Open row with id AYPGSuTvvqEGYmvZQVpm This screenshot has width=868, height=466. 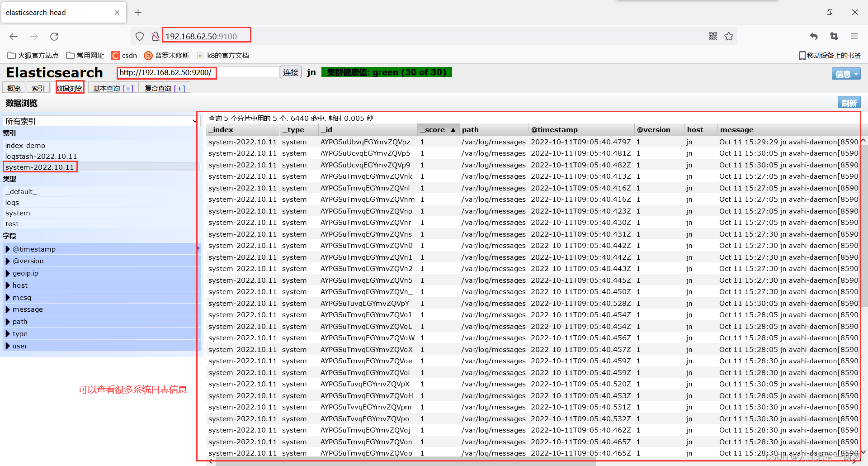click(x=533, y=407)
